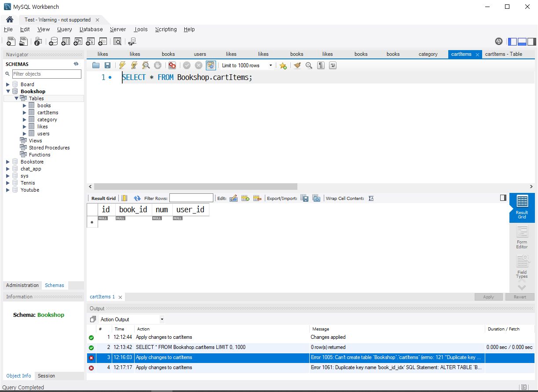This screenshot has height=392, width=538.
Task: Save the script to a file
Action: point(107,65)
